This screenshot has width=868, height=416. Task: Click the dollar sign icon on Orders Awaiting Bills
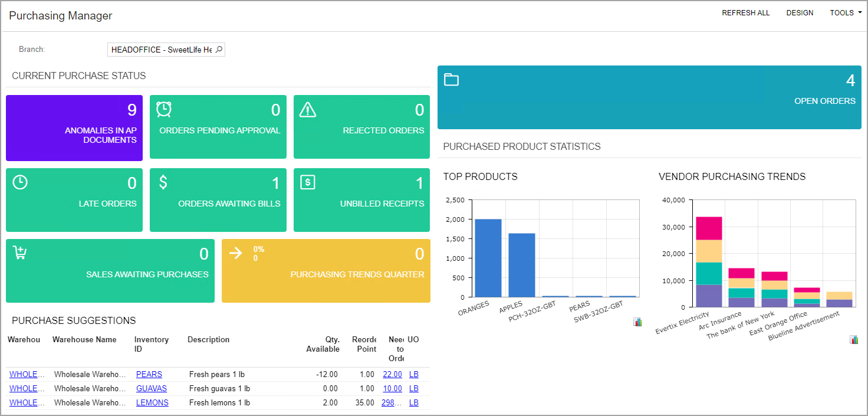tap(163, 182)
